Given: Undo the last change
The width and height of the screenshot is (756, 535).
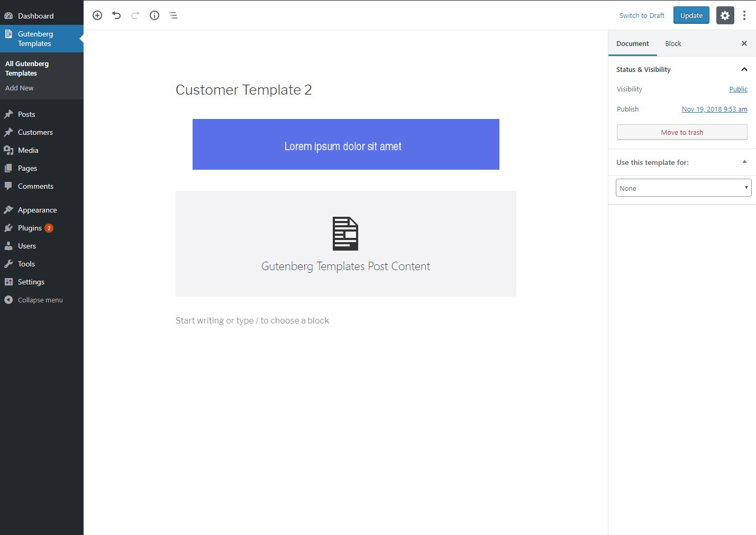Looking at the screenshot, I should (116, 15).
